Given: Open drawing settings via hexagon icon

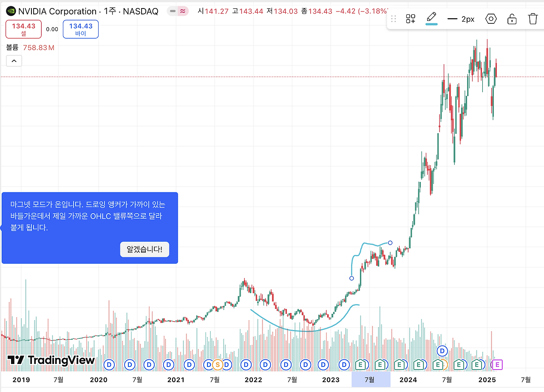Looking at the screenshot, I should point(490,18).
